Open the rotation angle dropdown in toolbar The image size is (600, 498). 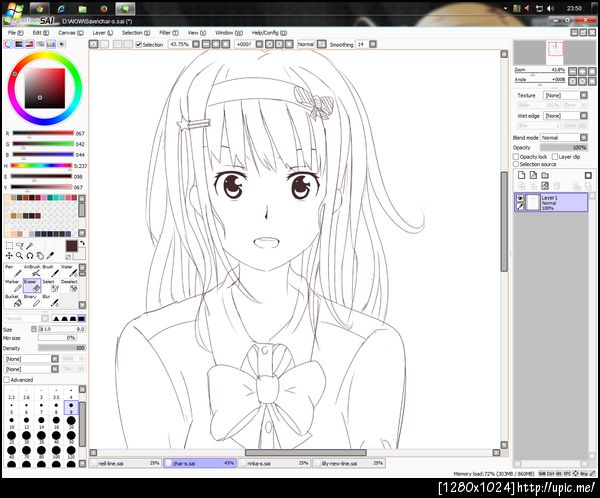(259, 44)
